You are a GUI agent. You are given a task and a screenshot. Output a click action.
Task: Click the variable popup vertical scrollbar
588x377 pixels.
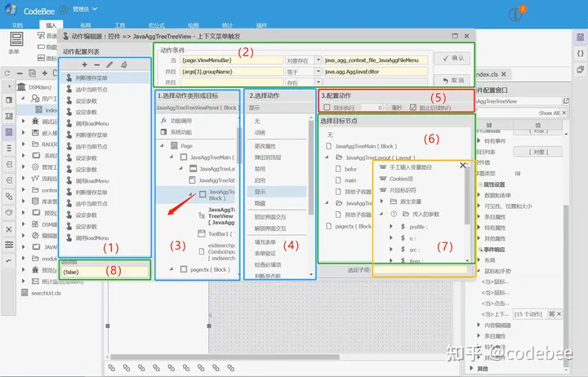click(x=467, y=195)
